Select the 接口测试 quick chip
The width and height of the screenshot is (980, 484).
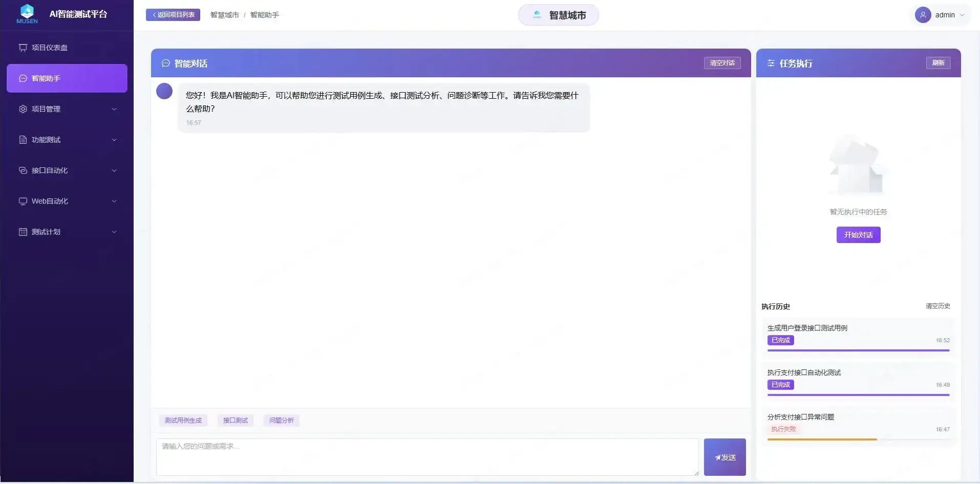pos(235,420)
